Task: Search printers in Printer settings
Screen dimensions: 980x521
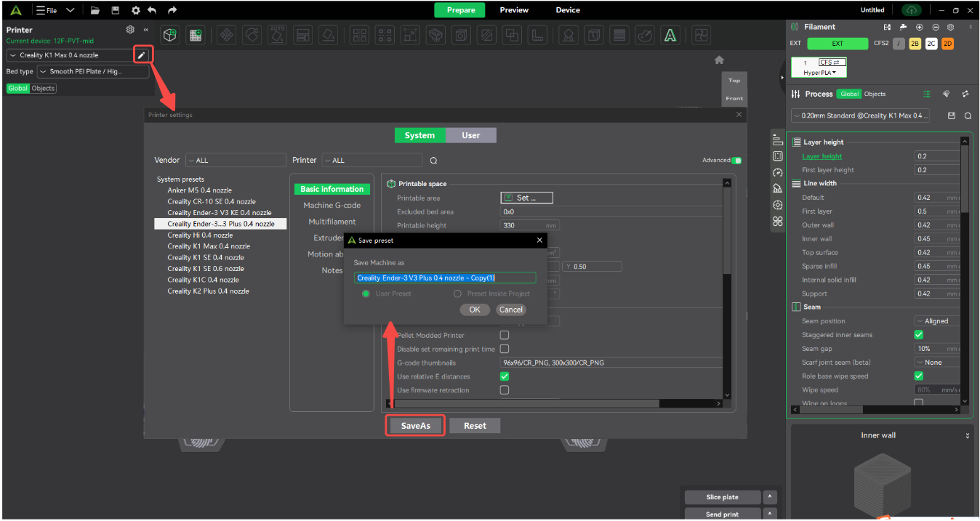Action: 433,161
